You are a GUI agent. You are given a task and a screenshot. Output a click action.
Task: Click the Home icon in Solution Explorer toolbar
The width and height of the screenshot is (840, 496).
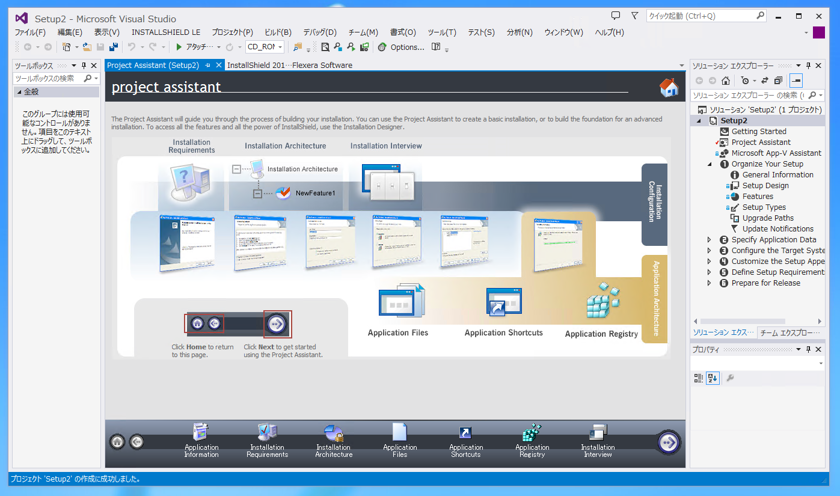[725, 81]
